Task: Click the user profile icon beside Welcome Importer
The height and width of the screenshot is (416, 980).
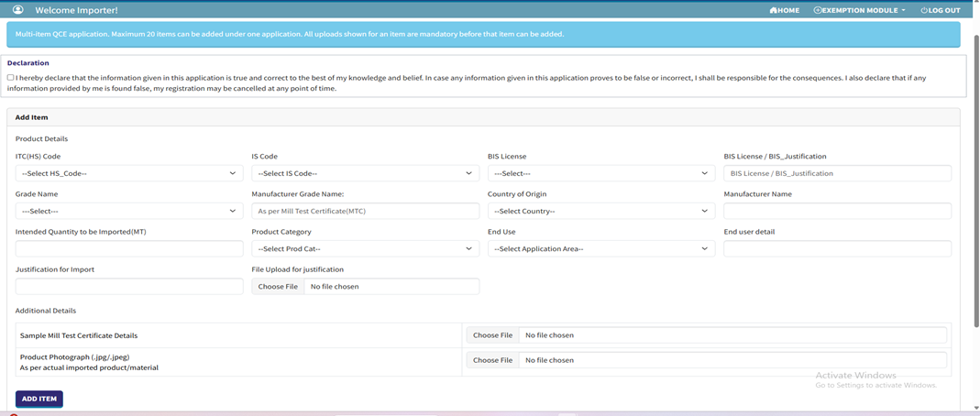Action: point(17,10)
